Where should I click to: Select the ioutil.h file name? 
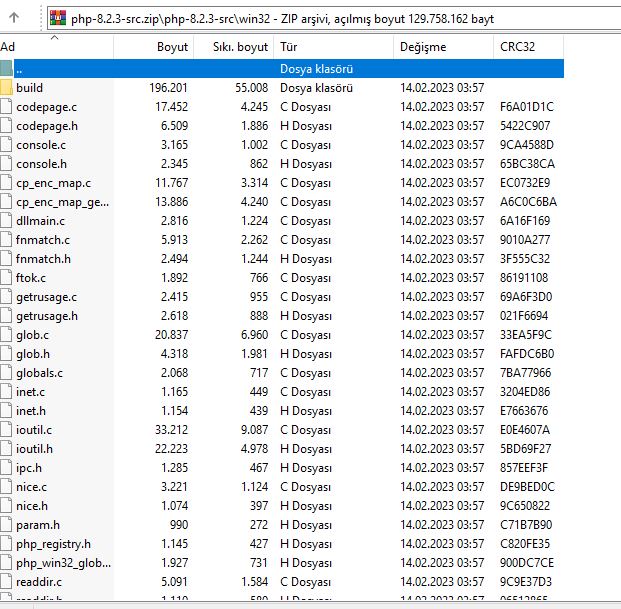tap(34, 449)
